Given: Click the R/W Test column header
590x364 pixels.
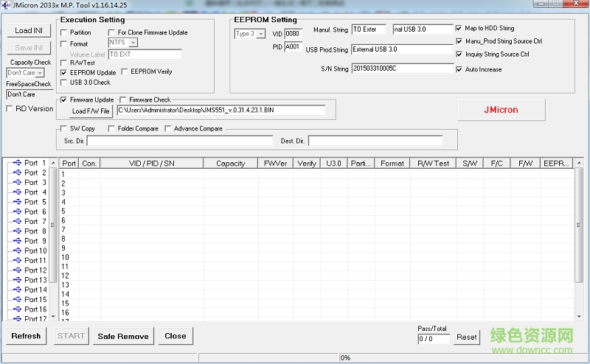Looking at the screenshot, I should pos(433,164).
